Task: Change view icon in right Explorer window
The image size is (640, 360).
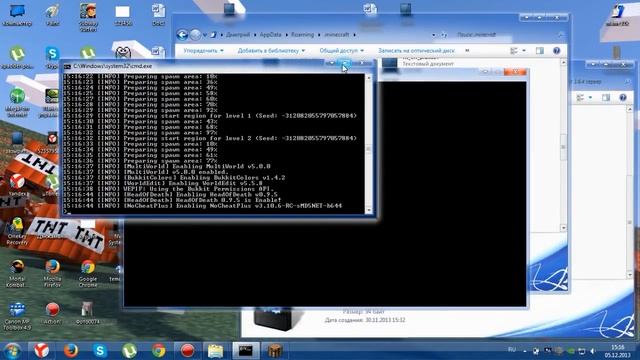Action: pos(580,98)
